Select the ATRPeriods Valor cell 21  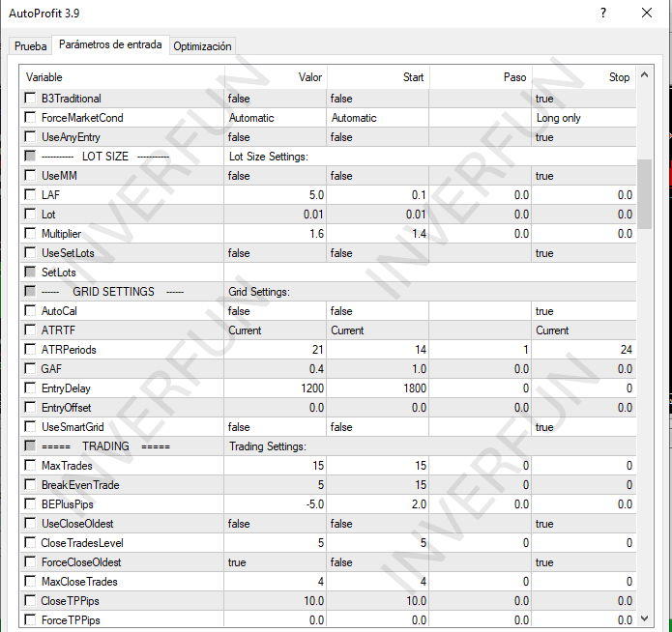pos(276,350)
